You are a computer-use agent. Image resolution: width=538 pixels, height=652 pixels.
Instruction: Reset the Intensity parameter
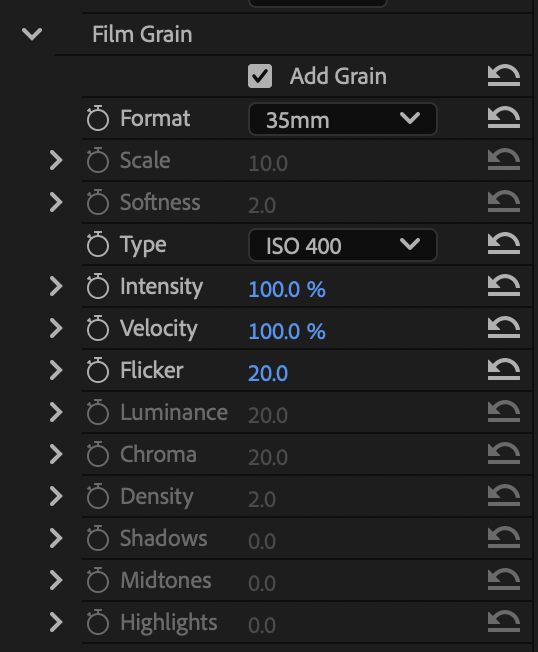point(503,286)
